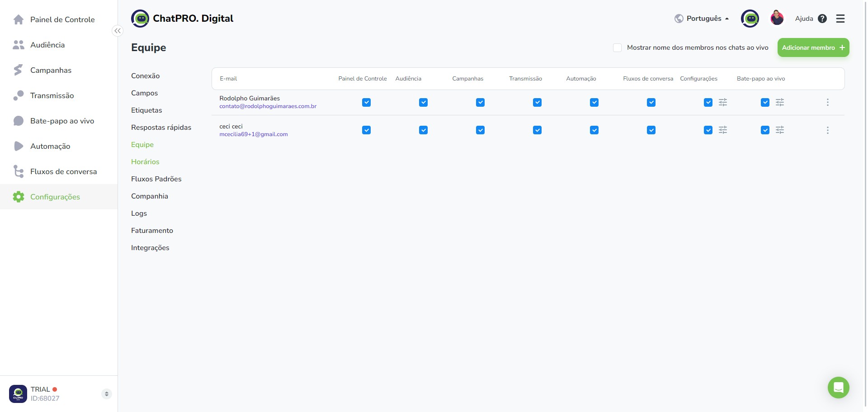The height and width of the screenshot is (412, 868).
Task: Open three-dot options for ceci ceci
Action: [828, 130]
